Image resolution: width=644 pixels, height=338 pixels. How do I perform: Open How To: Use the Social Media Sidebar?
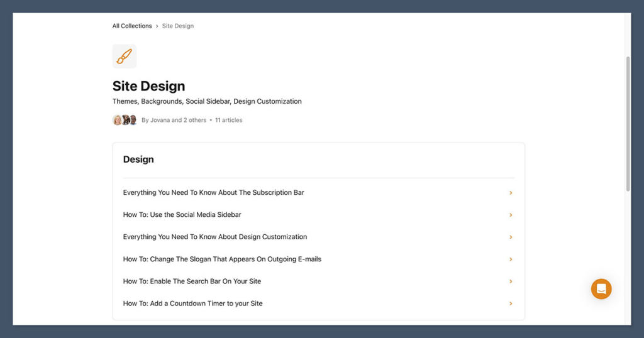pyautogui.click(x=182, y=215)
